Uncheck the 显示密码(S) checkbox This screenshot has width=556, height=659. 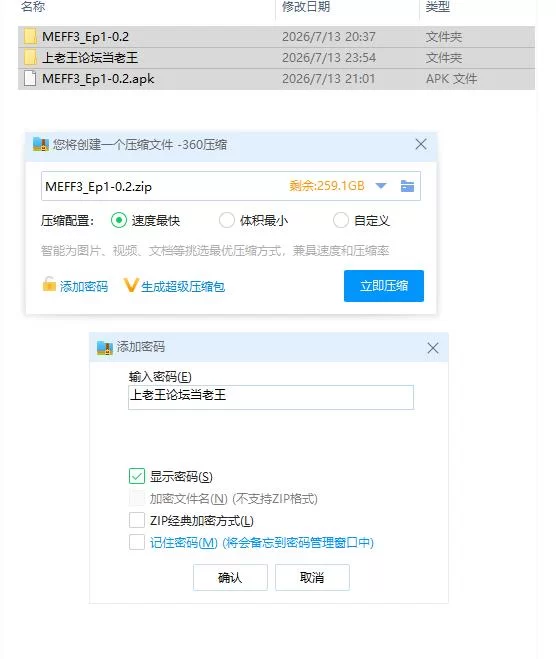[137, 476]
